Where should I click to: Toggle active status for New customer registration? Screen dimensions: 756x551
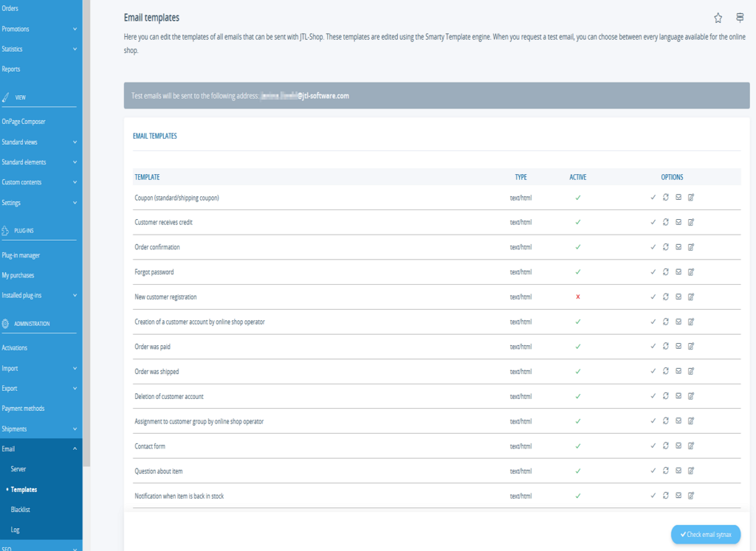click(x=578, y=297)
